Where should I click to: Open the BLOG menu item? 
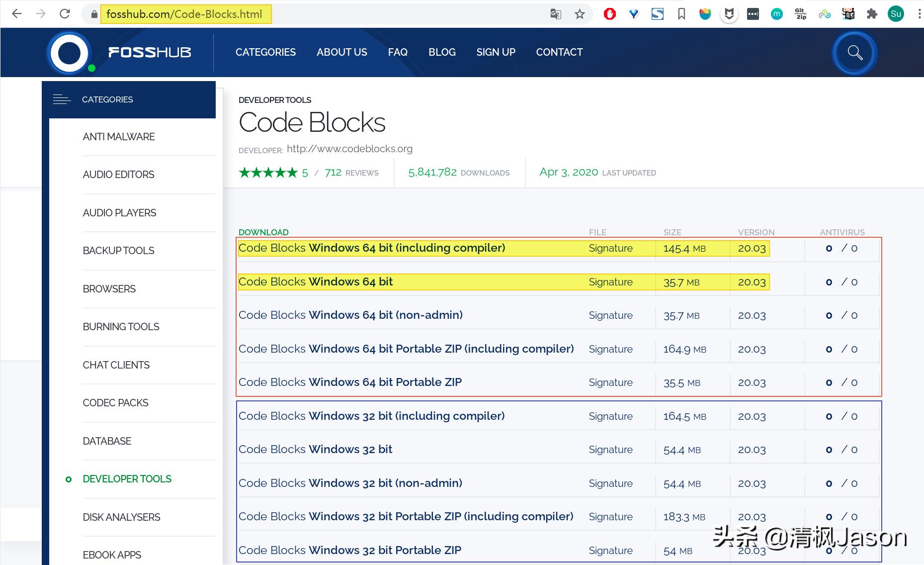(441, 52)
